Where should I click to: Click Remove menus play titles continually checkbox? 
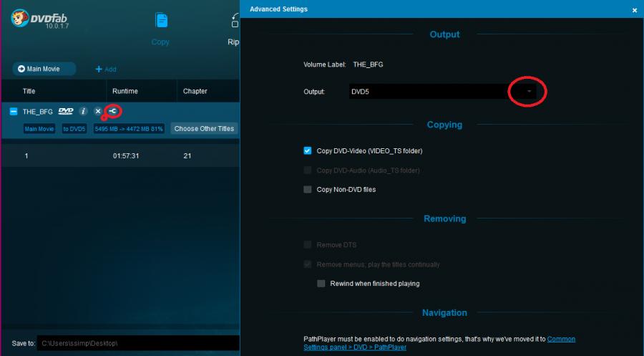pyautogui.click(x=308, y=264)
